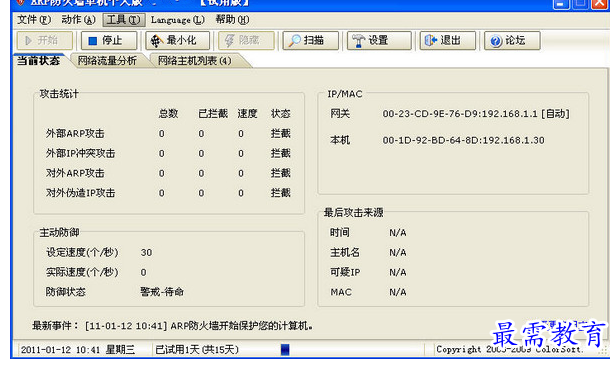Click the 状态 column header
The image size is (614, 366).
[281, 114]
